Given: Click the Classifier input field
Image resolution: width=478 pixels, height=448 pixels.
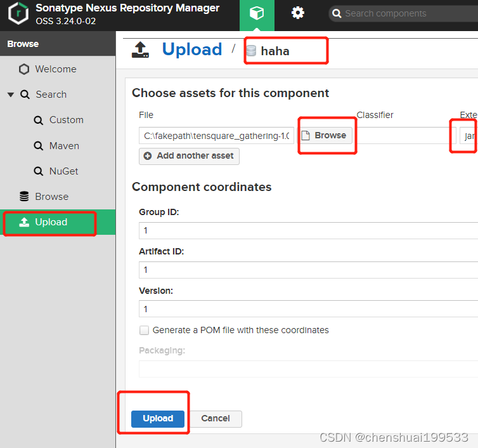Looking at the screenshot, I should (406, 136).
